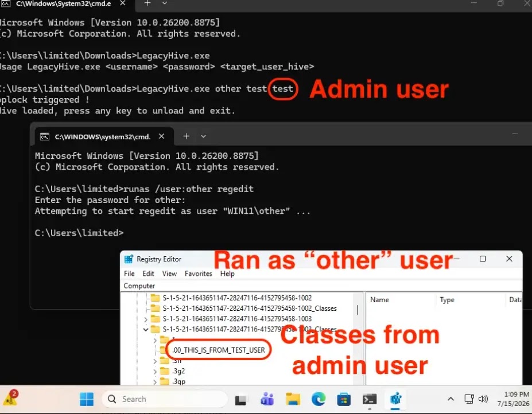Open the Terminal taskbar icon
532x414 pixels.
click(370, 400)
